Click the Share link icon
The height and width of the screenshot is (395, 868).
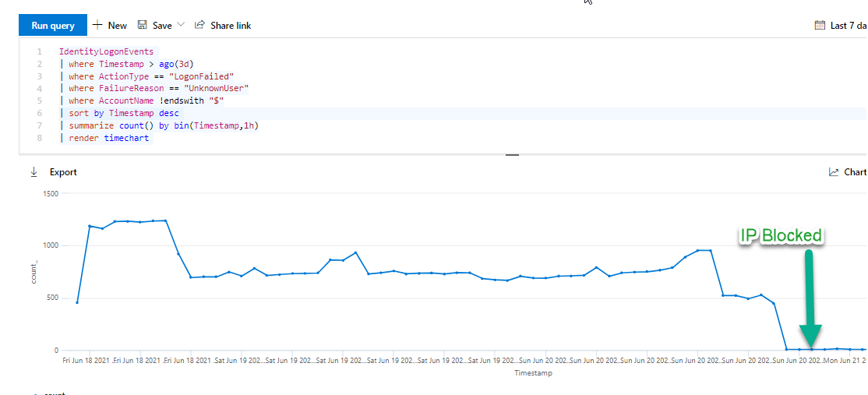[199, 25]
